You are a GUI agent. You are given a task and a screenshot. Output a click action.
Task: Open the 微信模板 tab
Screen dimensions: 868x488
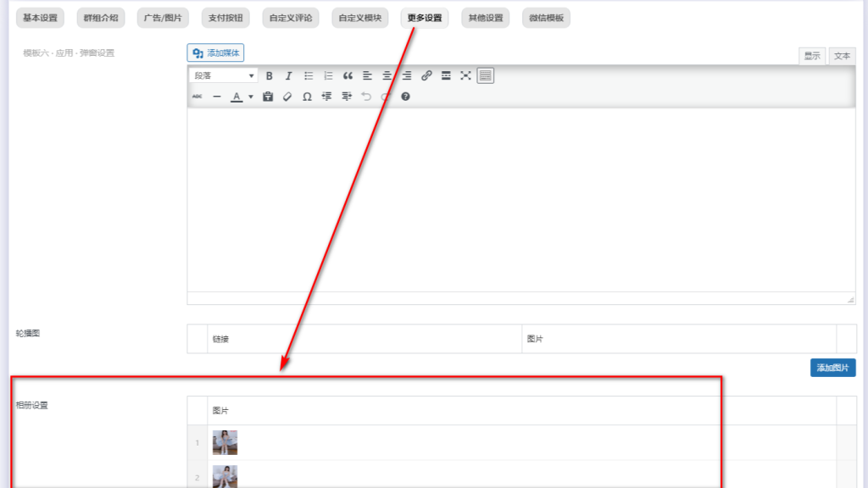pyautogui.click(x=546, y=18)
